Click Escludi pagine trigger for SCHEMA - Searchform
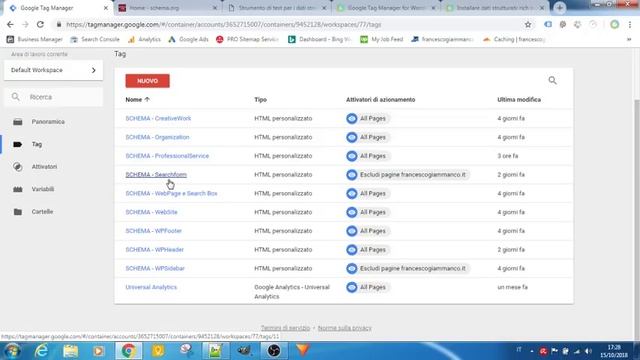The width and height of the screenshot is (640, 360). (x=407, y=175)
